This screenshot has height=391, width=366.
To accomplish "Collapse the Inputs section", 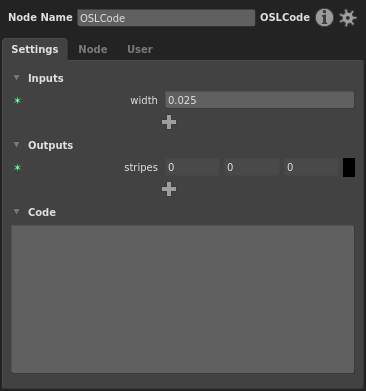I will click(16, 78).
